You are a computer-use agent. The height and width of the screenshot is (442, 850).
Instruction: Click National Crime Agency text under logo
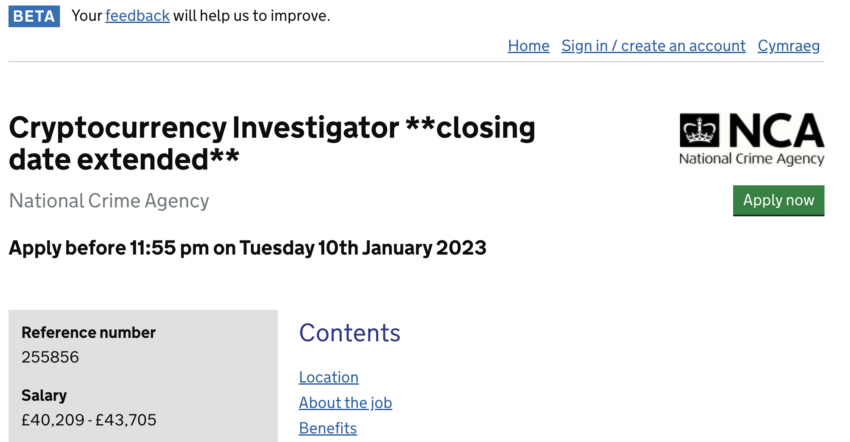tap(751, 159)
